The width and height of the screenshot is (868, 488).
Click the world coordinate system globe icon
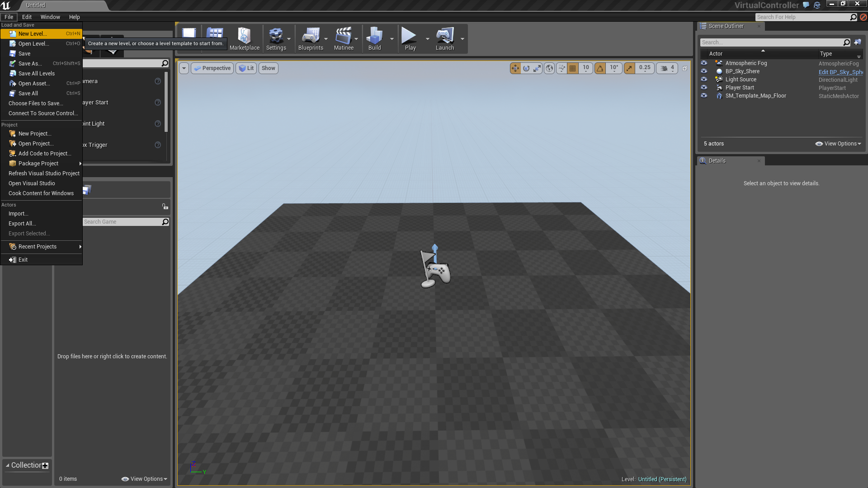coord(549,68)
